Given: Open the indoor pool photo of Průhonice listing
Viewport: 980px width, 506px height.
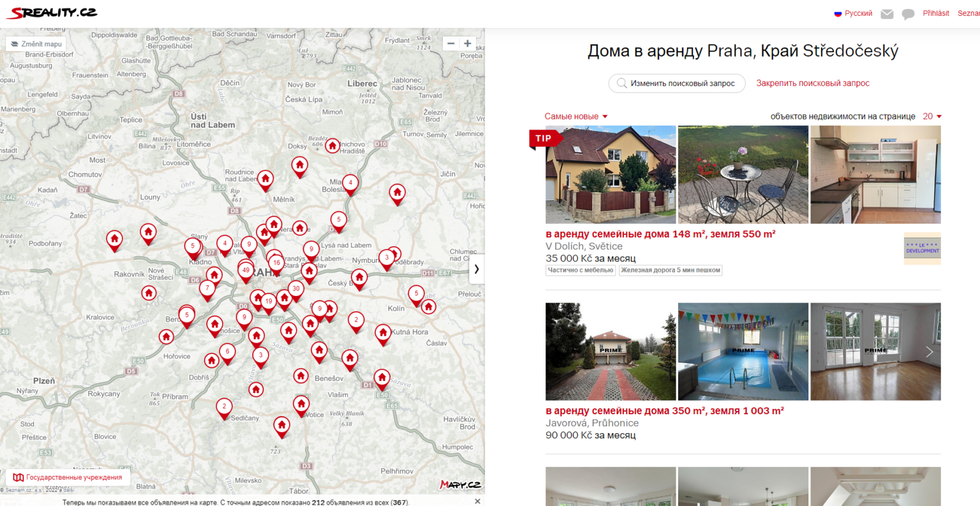Looking at the screenshot, I should point(743,352).
